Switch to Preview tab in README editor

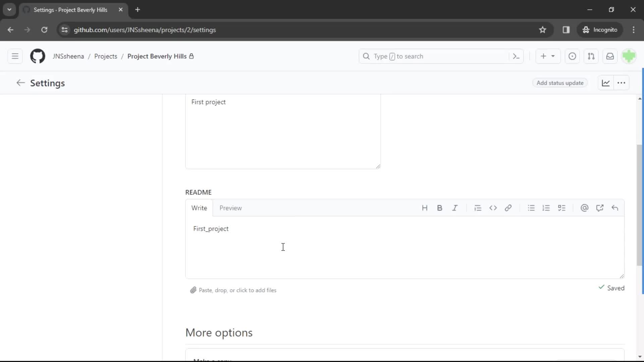coord(230,208)
